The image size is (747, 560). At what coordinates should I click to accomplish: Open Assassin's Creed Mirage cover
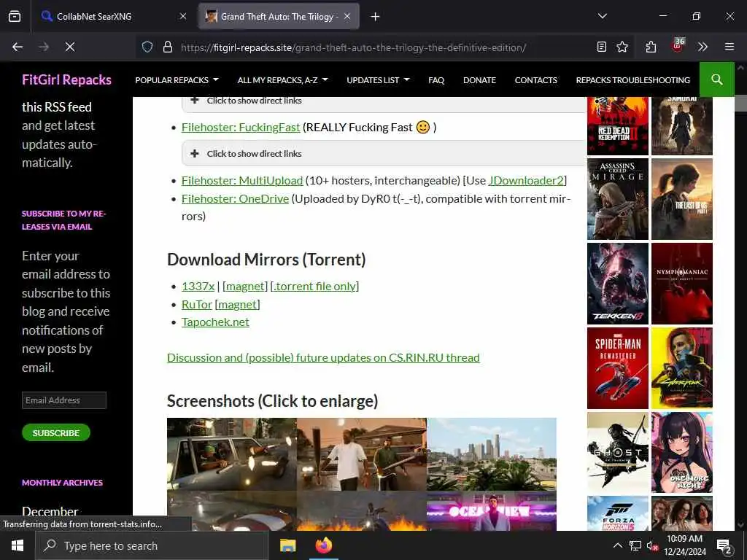point(617,199)
